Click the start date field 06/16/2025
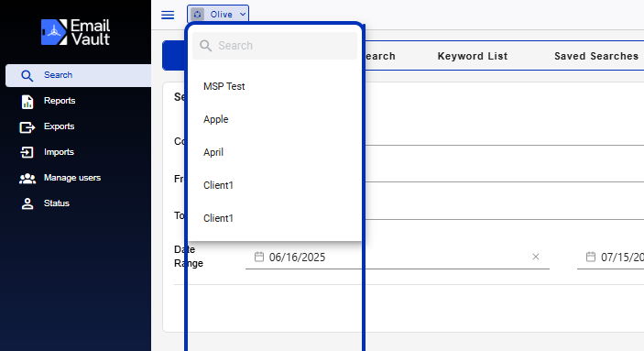The width and height of the screenshot is (644, 351). [398, 258]
